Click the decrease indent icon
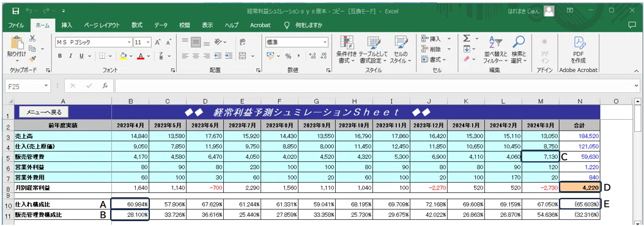 (218, 56)
